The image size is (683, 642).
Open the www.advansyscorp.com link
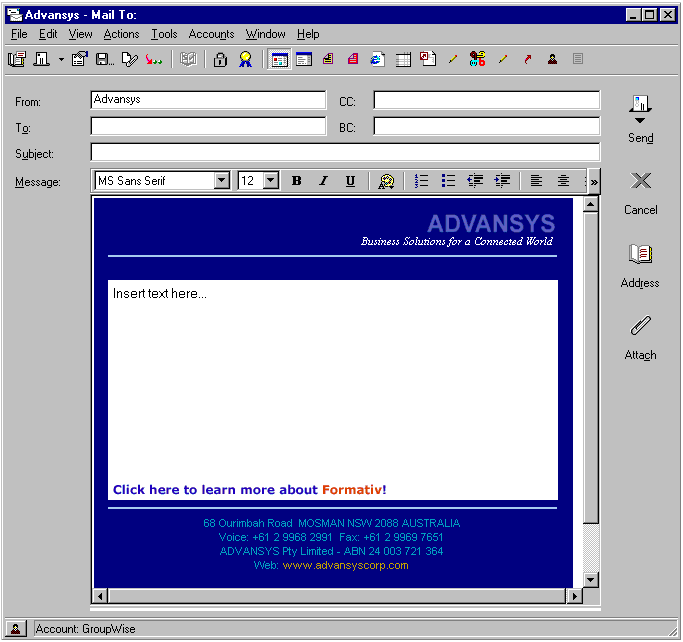pyautogui.click(x=345, y=565)
